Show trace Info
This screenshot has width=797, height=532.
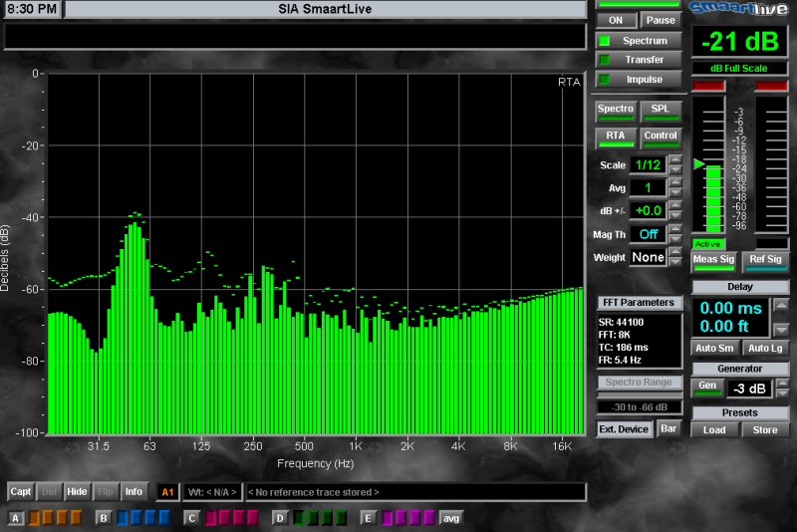pyautogui.click(x=133, y=492)
